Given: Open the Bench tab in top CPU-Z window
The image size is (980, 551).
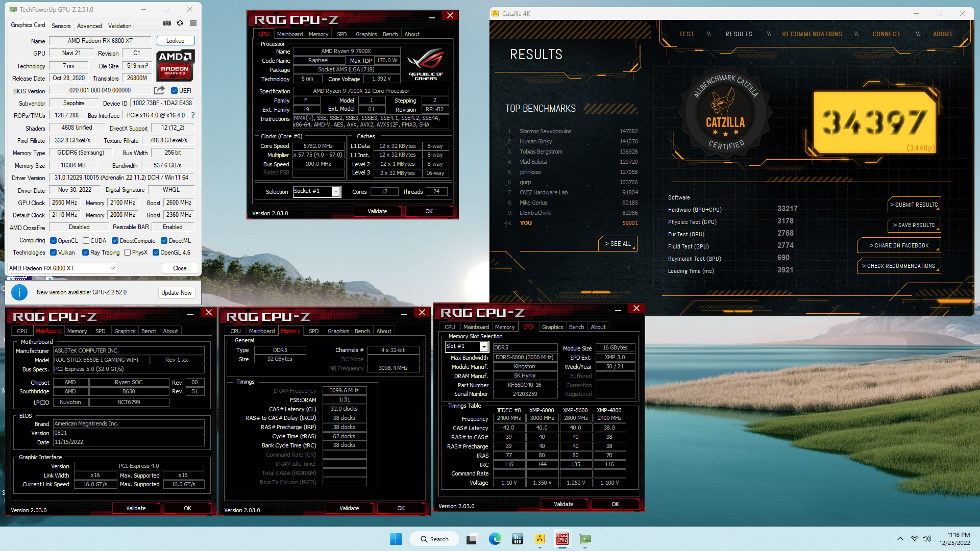Looking at the screenshot, I should [390, 34].
